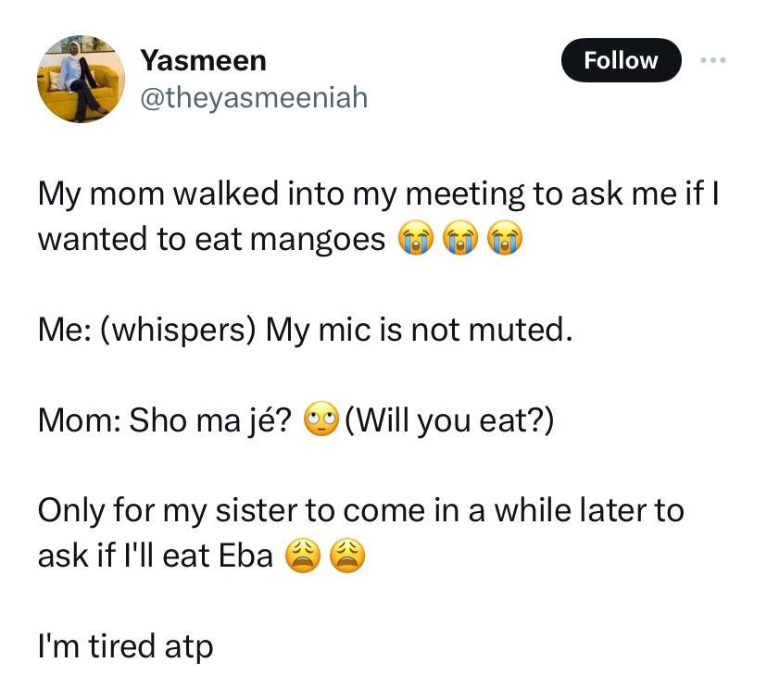Click the eye-roll emoji after Sho ma jé
Viewport: 767px width, 700px height.
[x=321, y=419]
